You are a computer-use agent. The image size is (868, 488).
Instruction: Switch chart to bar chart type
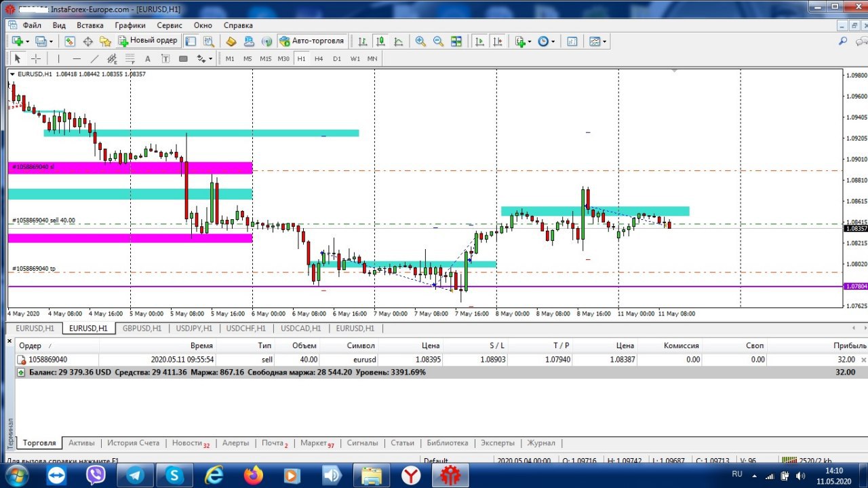point(363,41)
